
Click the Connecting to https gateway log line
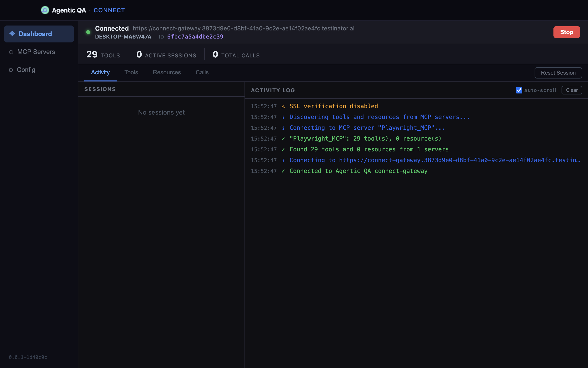416,160
